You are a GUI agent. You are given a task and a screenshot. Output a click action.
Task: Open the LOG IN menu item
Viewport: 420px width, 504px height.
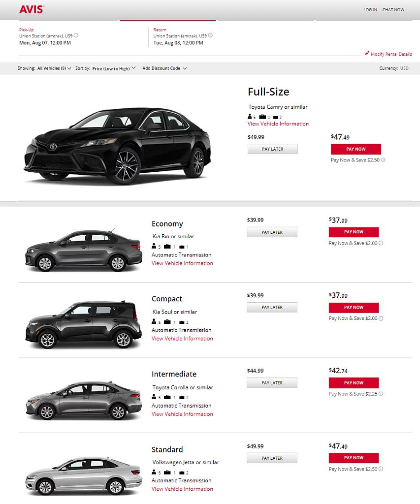coord(370,10)
